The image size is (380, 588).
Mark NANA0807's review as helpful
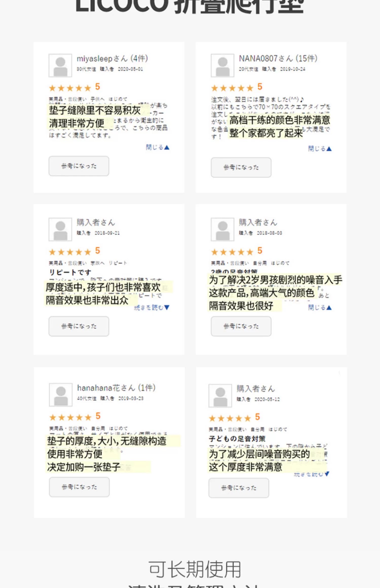tap(241, 167)
